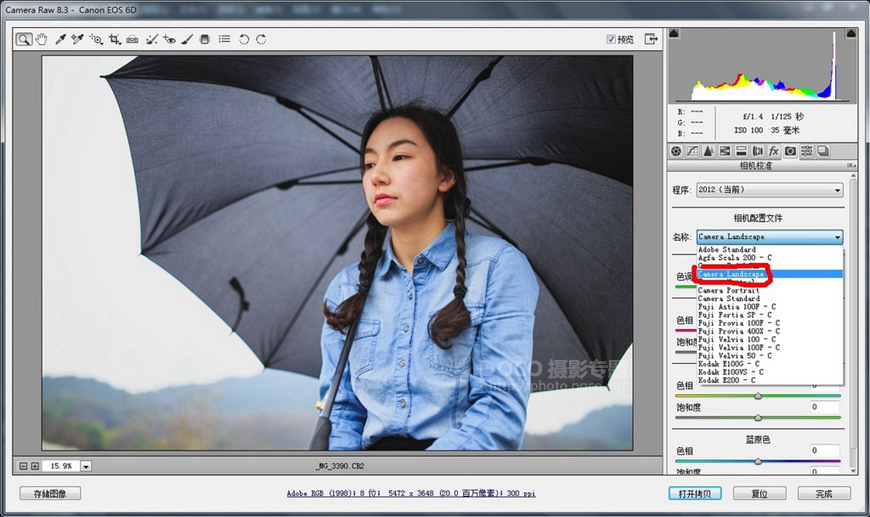Choose Fuji Velvia 100 - C profile

pos(770,339)
